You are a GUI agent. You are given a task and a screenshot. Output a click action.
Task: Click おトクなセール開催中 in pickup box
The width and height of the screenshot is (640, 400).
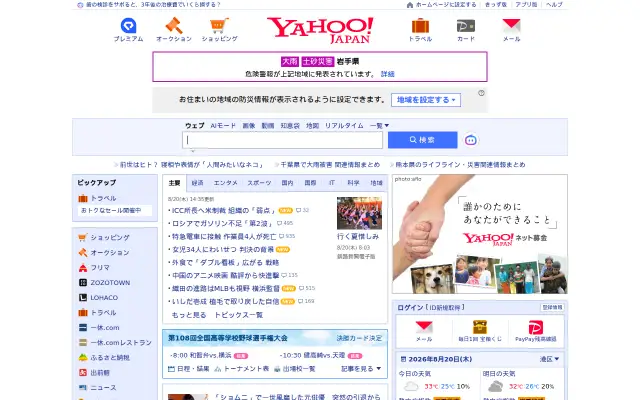[x=115, y=211]
